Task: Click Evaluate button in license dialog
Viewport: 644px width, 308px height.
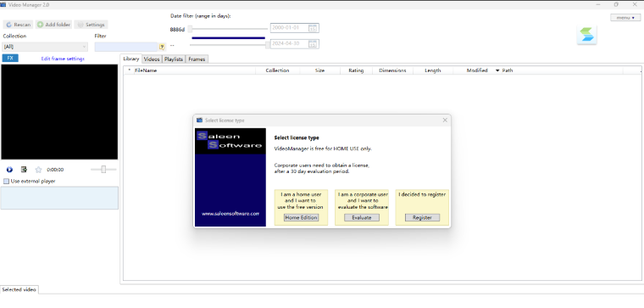Action: tap(362, 217)
